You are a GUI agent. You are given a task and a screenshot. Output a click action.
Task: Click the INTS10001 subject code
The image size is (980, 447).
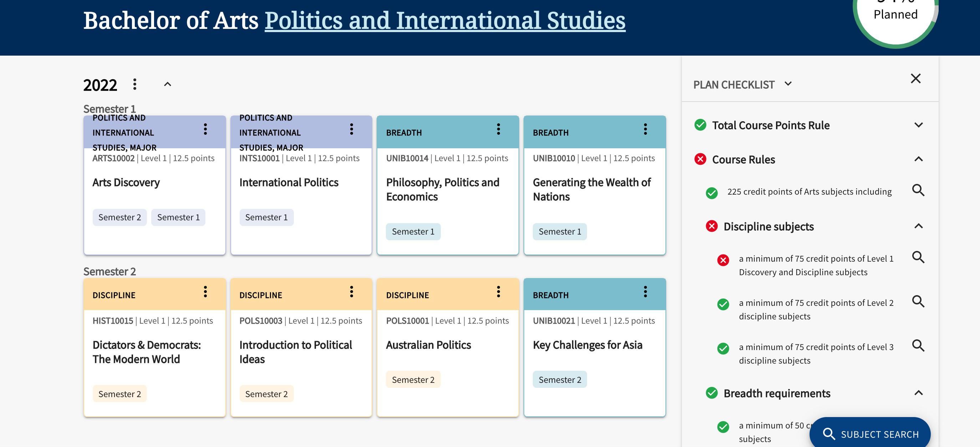260,158
